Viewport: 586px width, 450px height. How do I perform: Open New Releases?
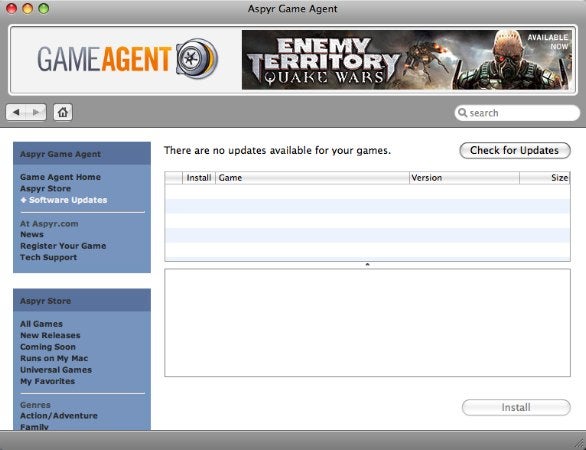[50, 336]
